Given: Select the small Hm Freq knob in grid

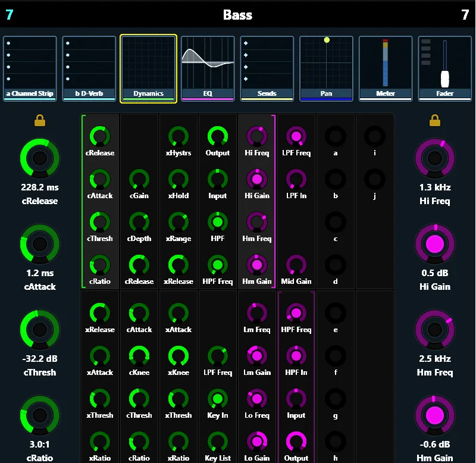Looking at the screenshot, I should click(x=257, y=222).
